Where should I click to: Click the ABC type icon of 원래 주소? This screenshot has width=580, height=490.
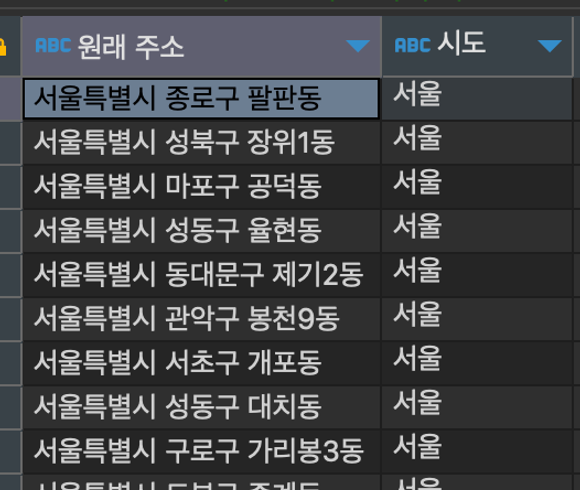(x=53, y=46)
